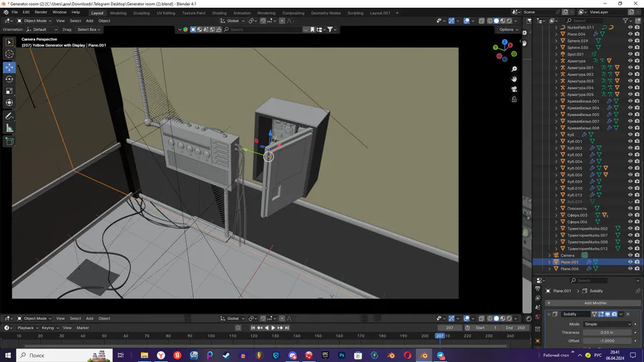The width and height of the screenshot is (644, 362).
Task: Open the Render menu
Action: click(x=41, y=12)
